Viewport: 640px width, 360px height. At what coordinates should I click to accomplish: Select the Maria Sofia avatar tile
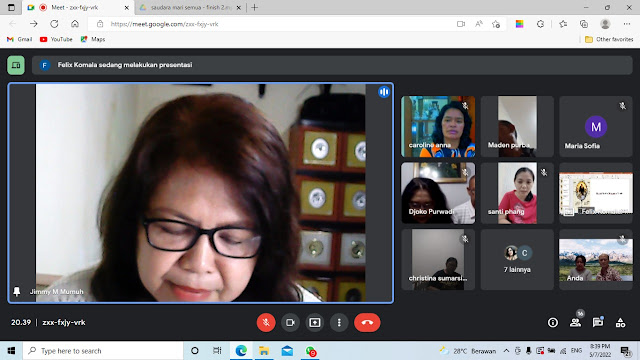coord(596,127)
